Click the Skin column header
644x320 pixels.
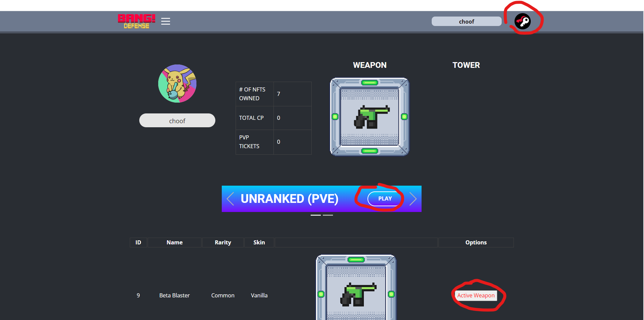point(259,242)
